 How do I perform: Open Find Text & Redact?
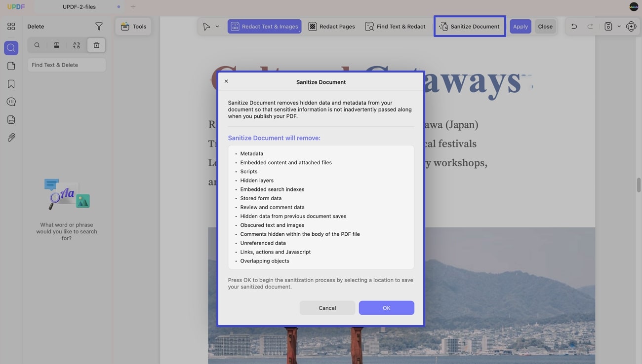[x=395, y=27]
